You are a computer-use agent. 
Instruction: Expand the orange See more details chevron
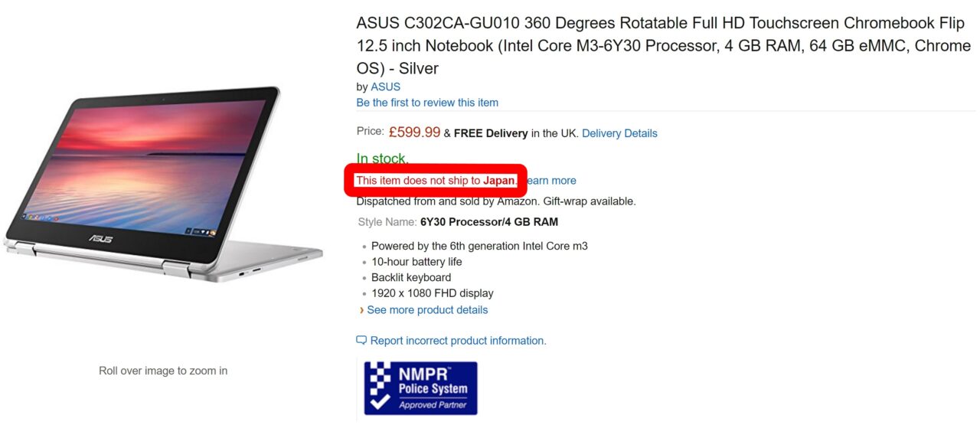point(361,310)
